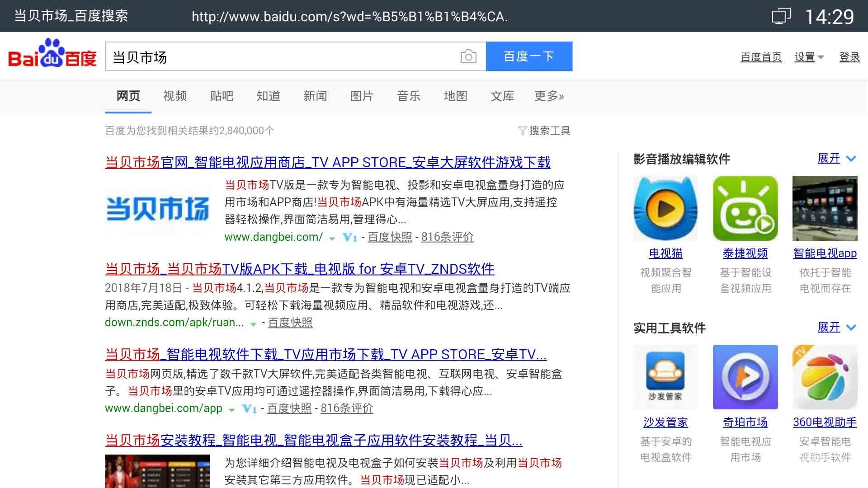Screen dimensions: 868x488
Task: Click the multi-window icon in top bar
Action: coord(781,16)
